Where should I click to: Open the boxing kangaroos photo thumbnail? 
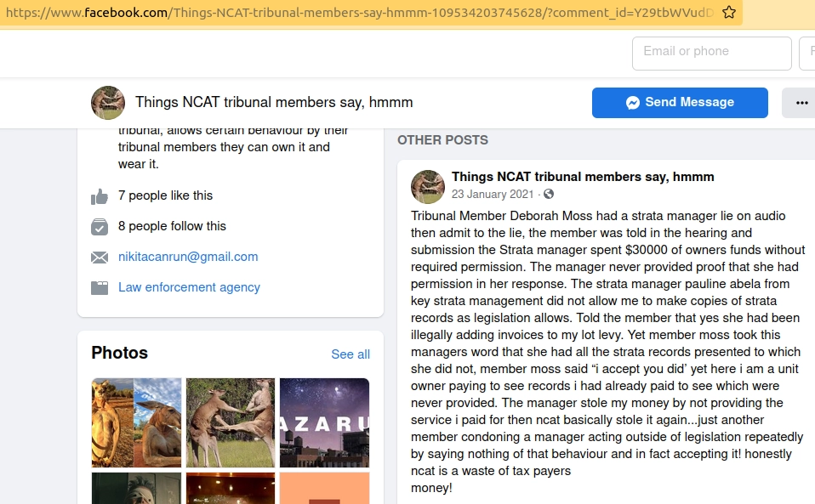click(x=231, y=422)
